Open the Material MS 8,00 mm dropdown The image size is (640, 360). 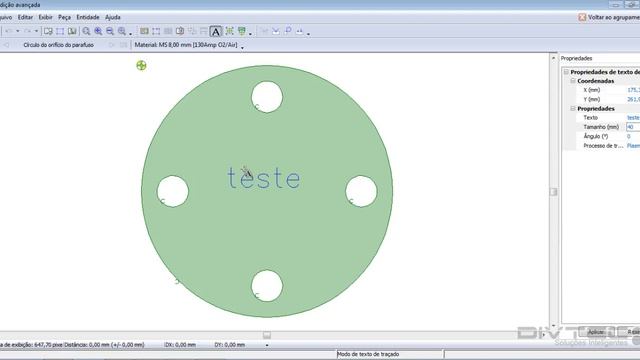click(x=242, y=48)
